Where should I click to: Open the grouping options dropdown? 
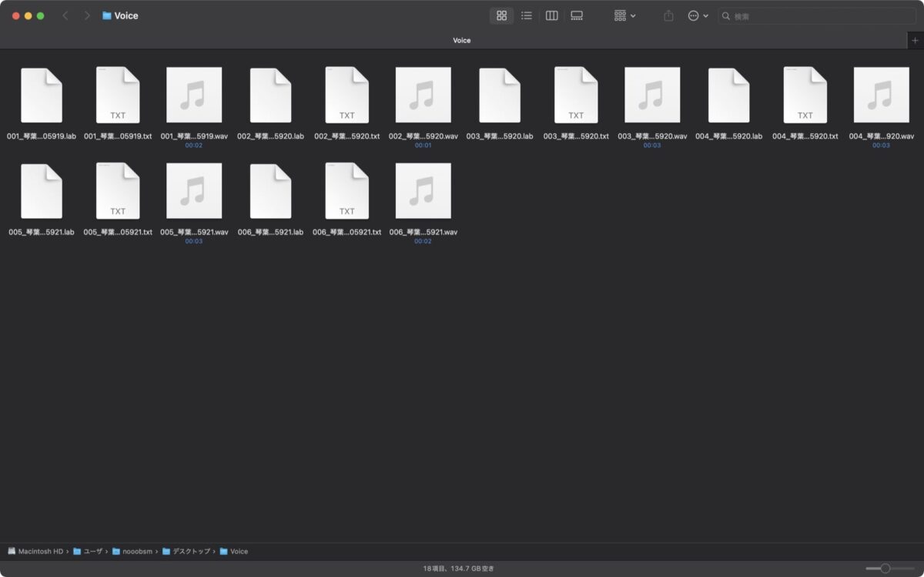coord(620,15)
